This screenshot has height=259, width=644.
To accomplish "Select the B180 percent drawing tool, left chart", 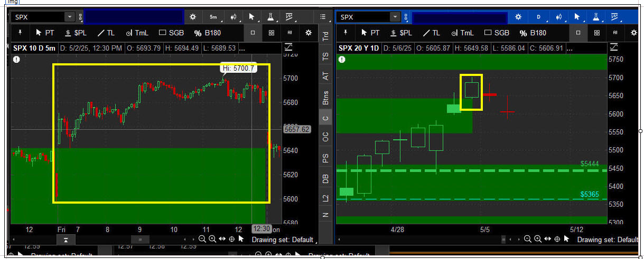I will point(208,33).
